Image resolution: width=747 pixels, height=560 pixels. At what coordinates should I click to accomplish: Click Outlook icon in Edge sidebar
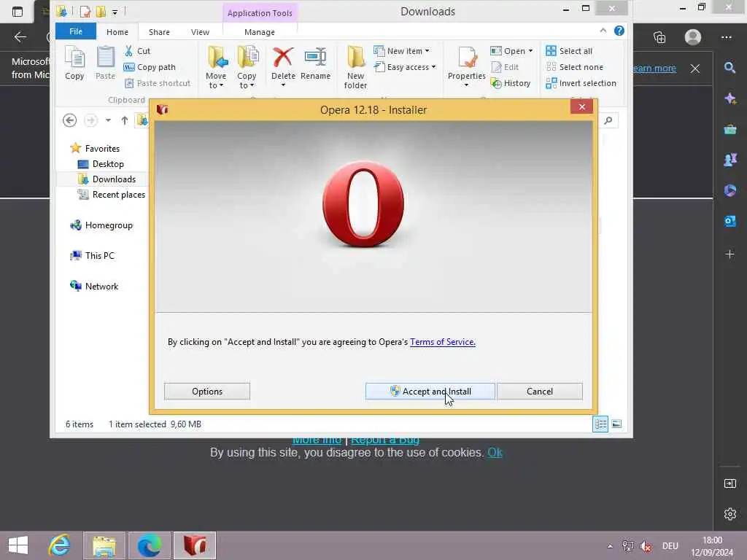coord(729,221)
